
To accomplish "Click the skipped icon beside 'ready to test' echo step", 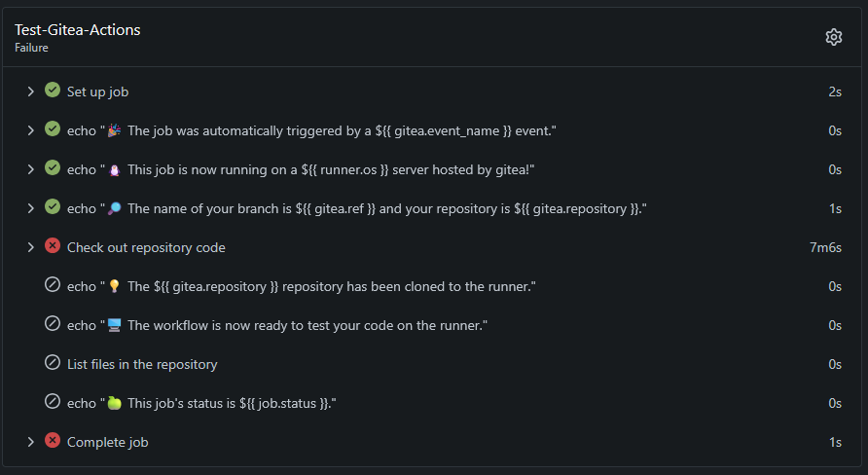I will pos(53,324).
